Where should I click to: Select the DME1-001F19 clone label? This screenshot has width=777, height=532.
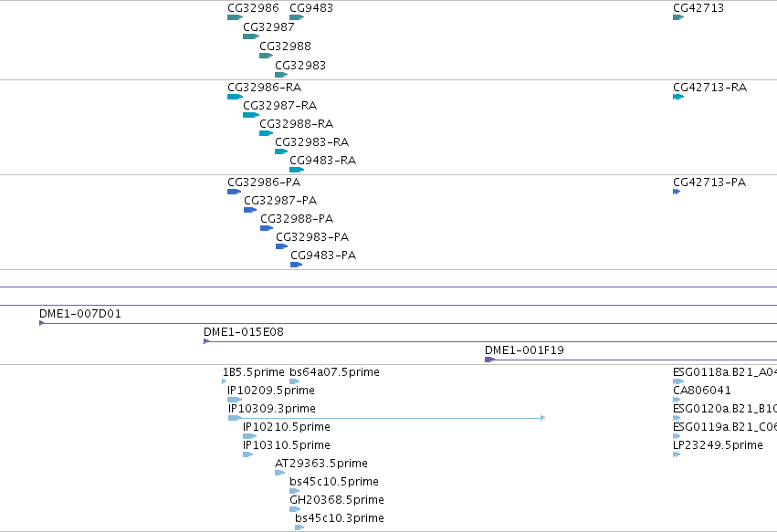(524, 350)
